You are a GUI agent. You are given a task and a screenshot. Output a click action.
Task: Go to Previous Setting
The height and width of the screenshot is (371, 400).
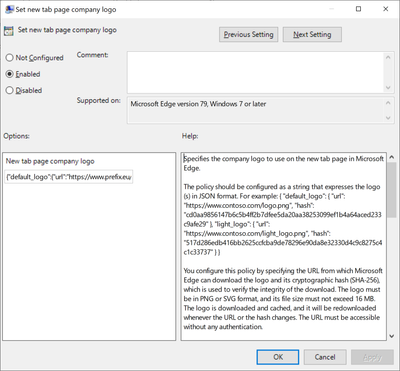(x=249, y=35)
